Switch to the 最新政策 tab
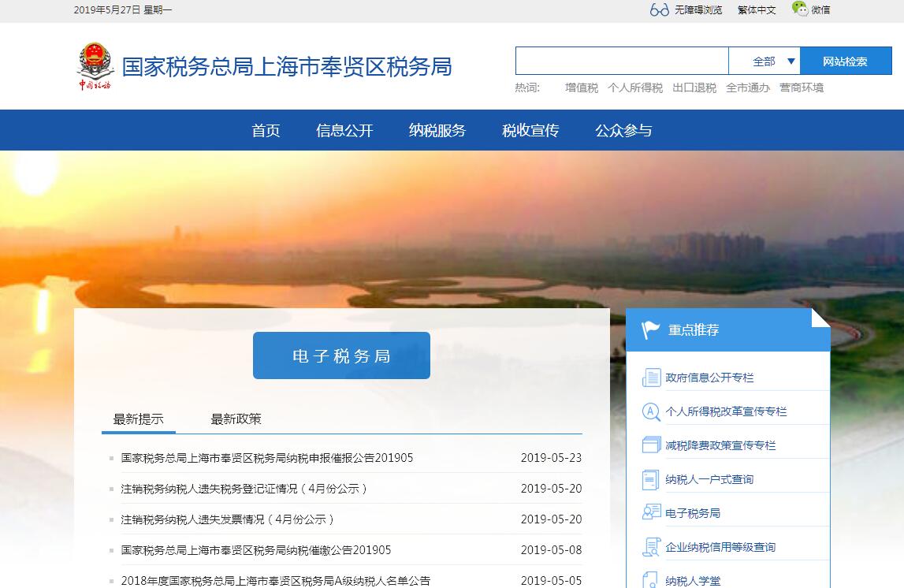 [236, 419]
